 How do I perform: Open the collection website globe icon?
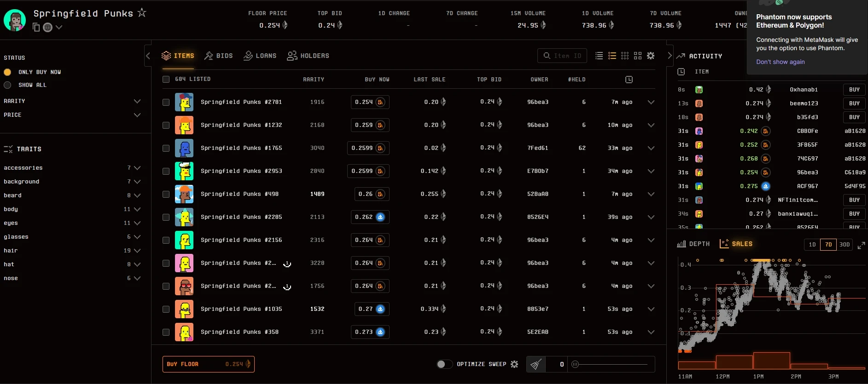click(x=47, y=28)
